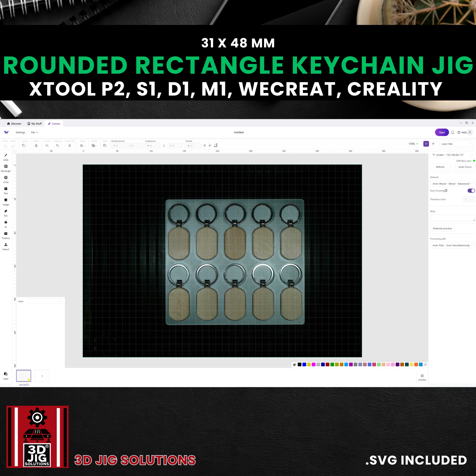Screen dimensions: 476x476
Task: Open the File menu
Action: (x=34, y=132)
